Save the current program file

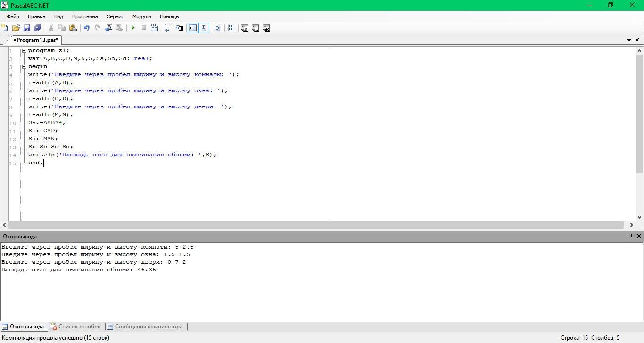(x=27, y=28)
